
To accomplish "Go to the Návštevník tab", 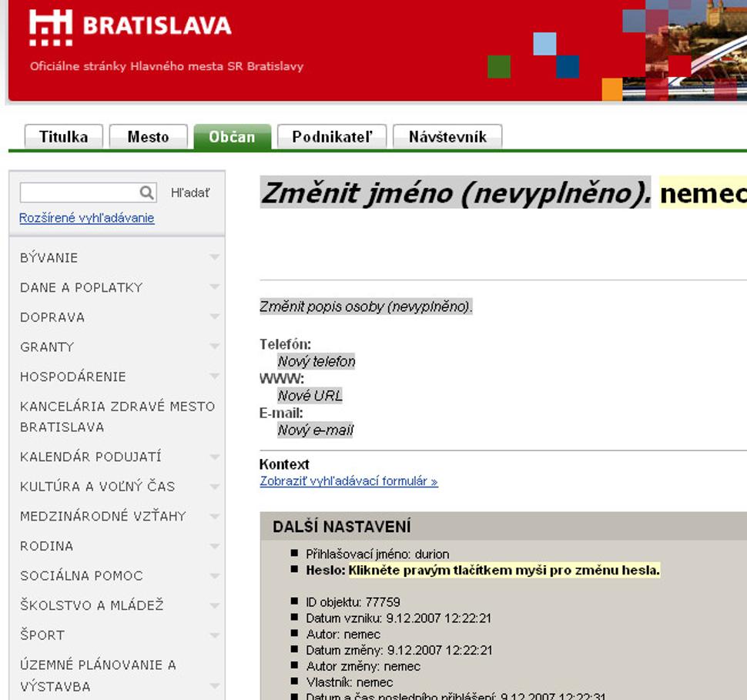I will click(447, 137).
